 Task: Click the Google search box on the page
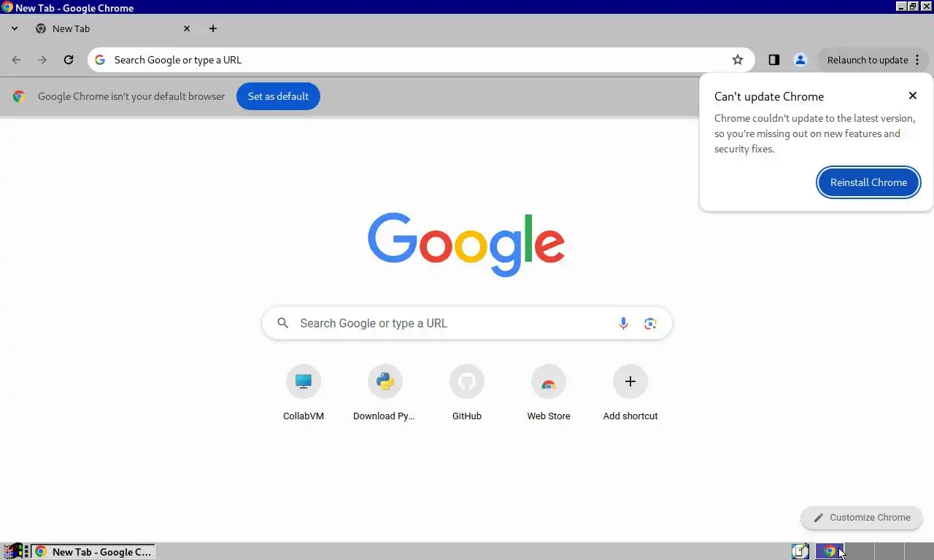[x=467, y=323]
